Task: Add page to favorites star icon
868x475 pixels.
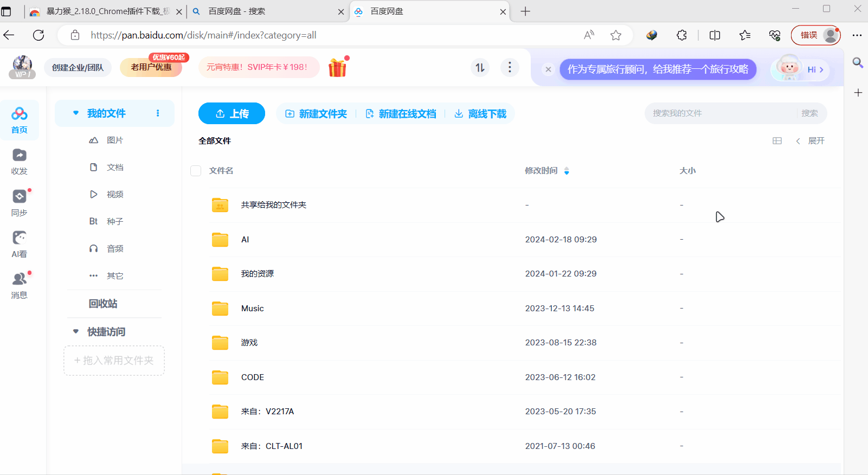Action: pos(616,35)
